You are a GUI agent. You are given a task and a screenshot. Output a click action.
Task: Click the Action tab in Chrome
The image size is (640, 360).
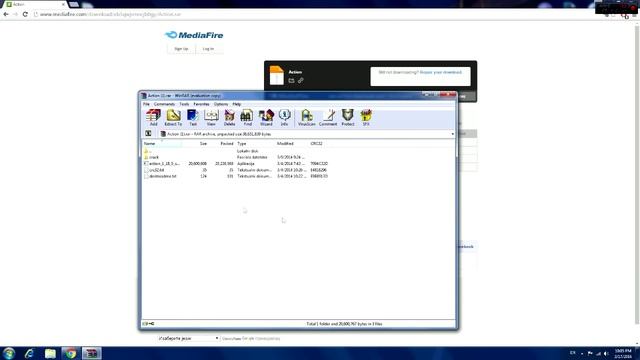pyautogui.click(x=36, y=4)
